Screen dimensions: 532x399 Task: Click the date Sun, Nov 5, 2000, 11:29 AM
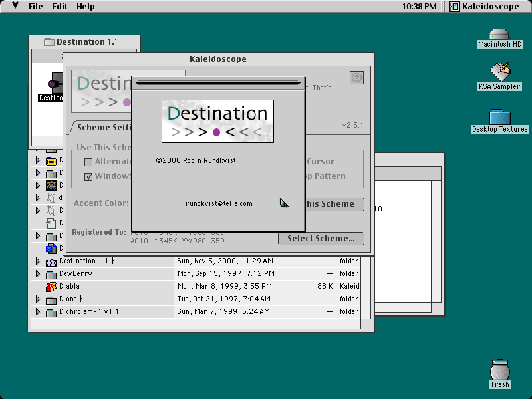225,261
